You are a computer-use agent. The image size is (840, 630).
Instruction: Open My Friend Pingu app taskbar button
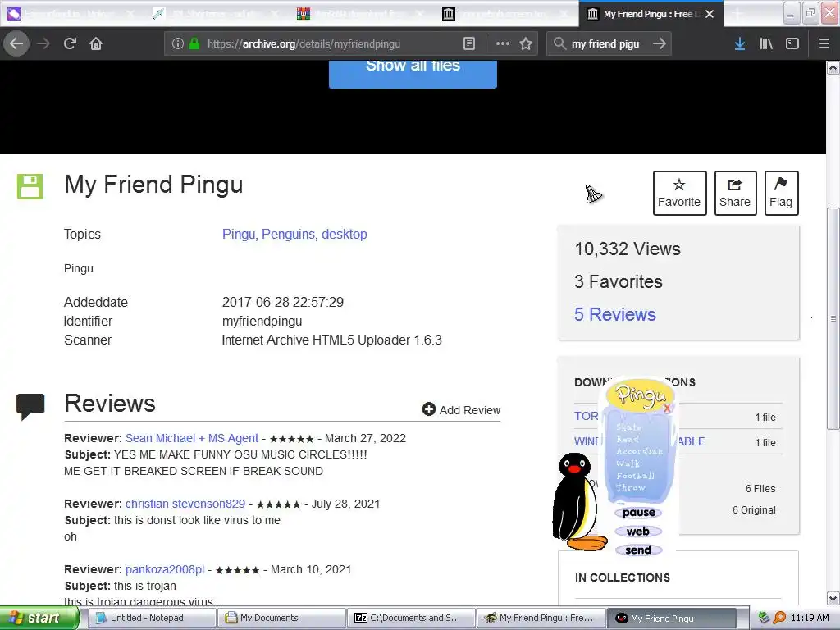[671, 619]
